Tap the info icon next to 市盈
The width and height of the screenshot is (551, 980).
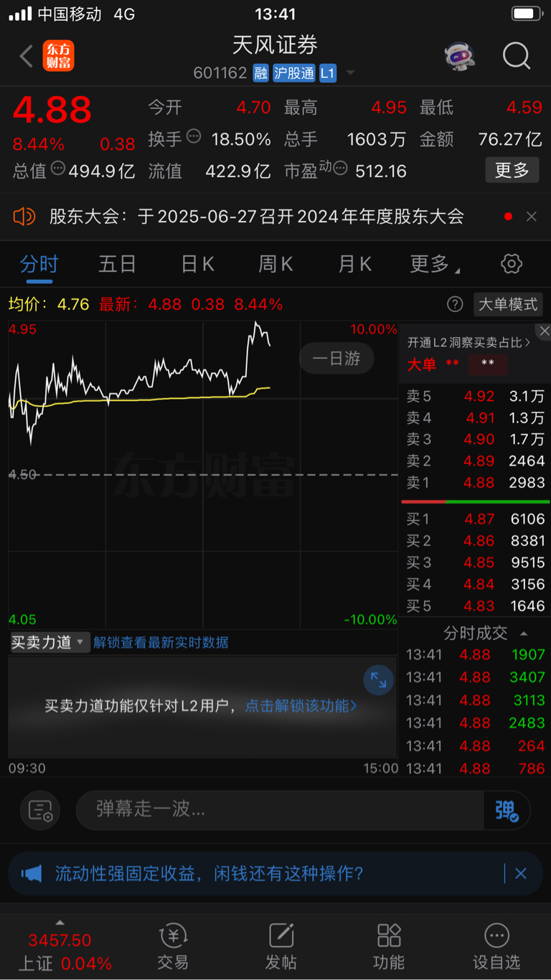tap(340, 169)
